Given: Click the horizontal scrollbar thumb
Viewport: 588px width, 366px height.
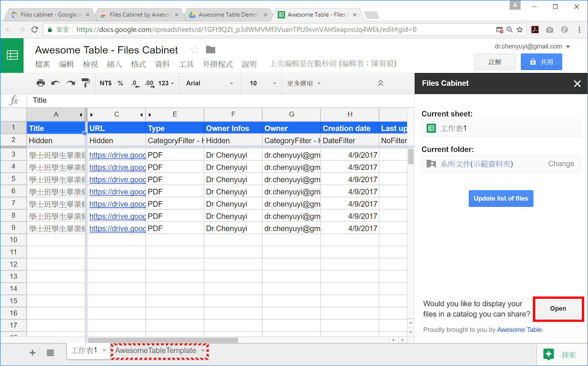Looking at the screenshot, I should 163,340.
